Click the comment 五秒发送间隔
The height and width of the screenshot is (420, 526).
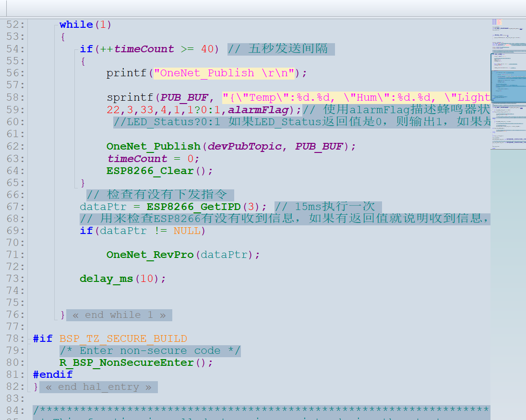click(x=281, y=49)
